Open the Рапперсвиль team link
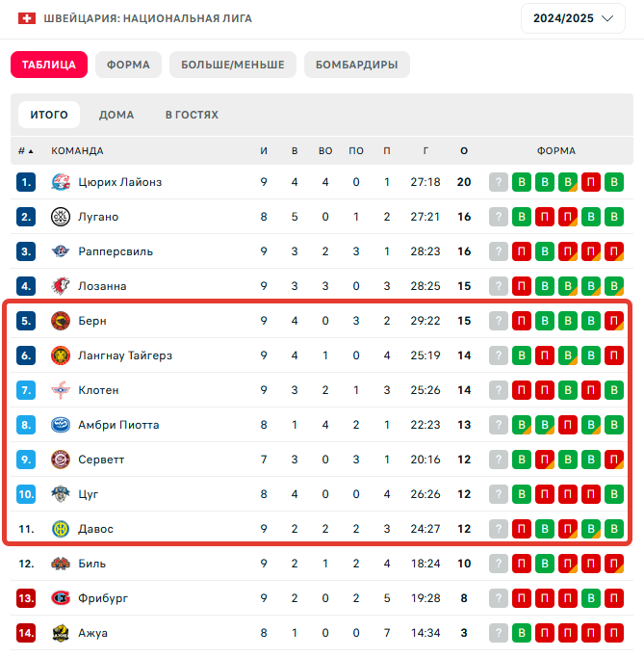This screenshot has width=644, height=657. [116, 251]
